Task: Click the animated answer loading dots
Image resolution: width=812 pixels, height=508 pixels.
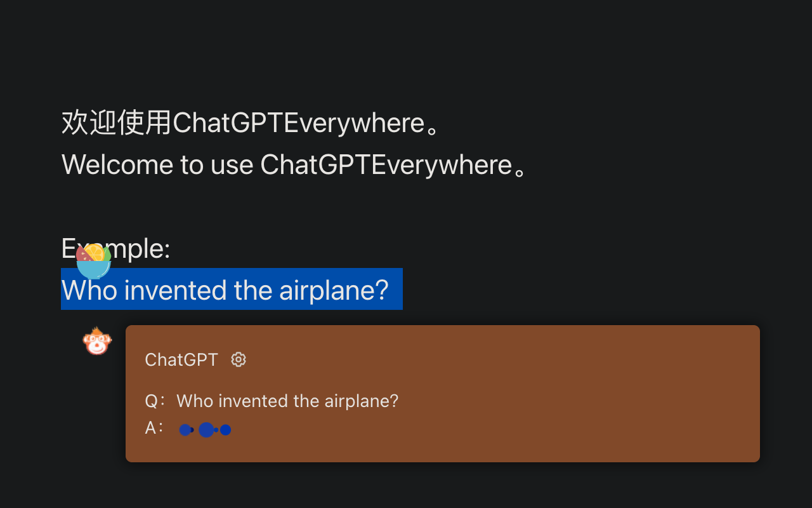Action: point(204,430)
